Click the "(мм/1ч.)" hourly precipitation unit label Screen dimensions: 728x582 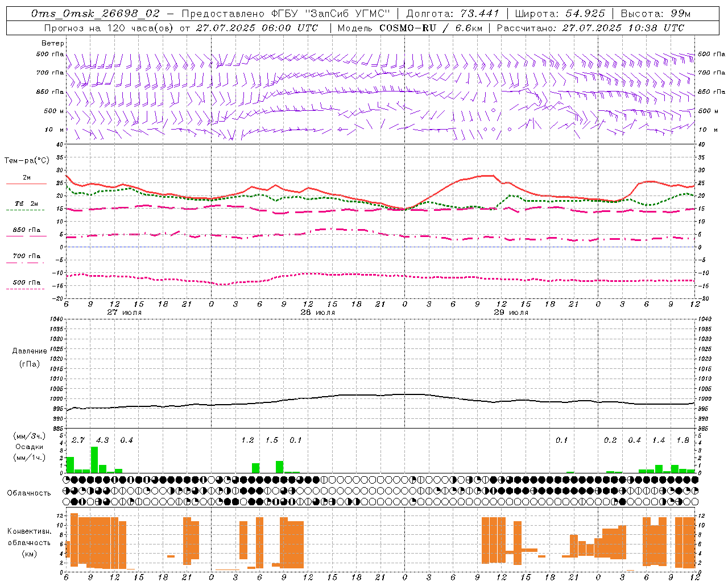tap(28, 458)
